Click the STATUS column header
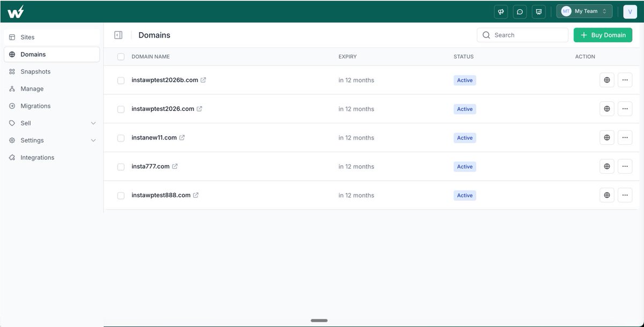The image size is (644, 327). point(464,56)
